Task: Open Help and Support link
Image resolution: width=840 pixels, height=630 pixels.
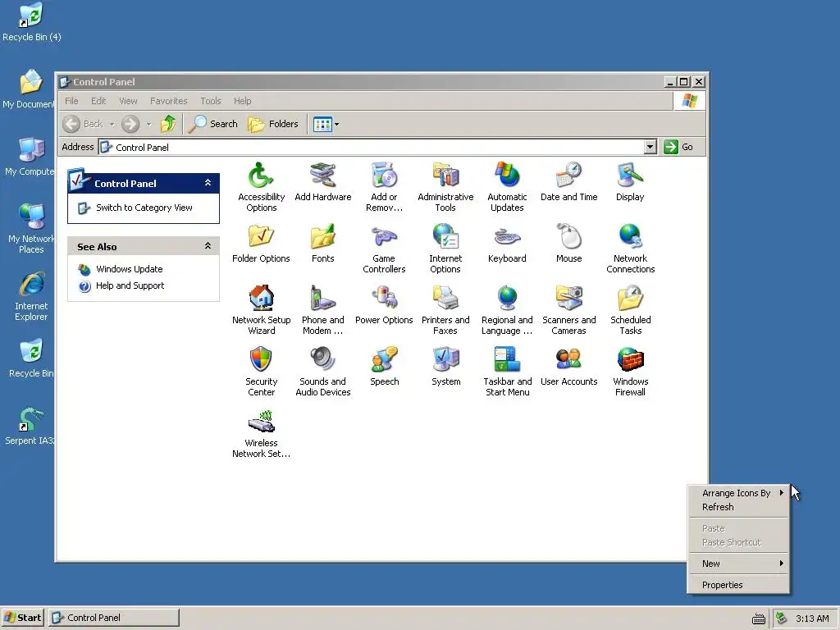Action: click(130, 285)
